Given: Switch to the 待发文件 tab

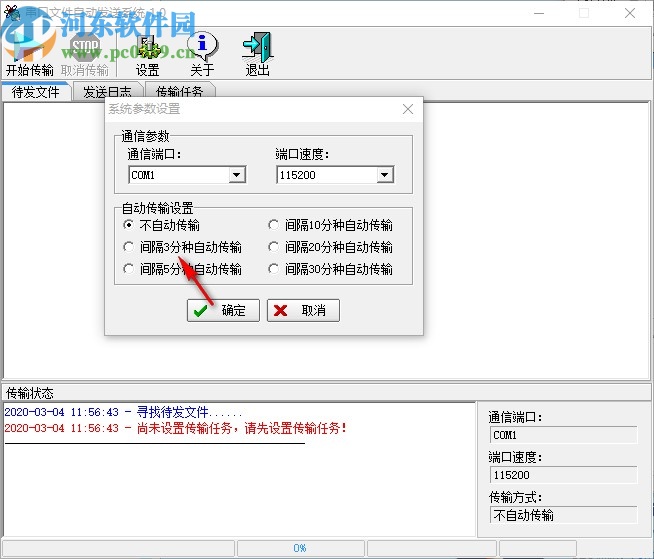Looking at the screenshot, I should click(35, 92).
